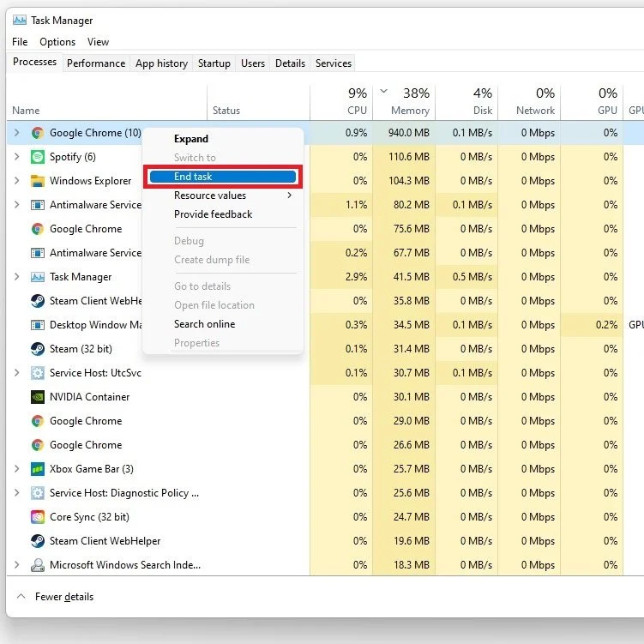Image resolution: width=644 pixels, height=644 pixels.
Task: Expand the Task Manager process row
Action: coord(16,277)
